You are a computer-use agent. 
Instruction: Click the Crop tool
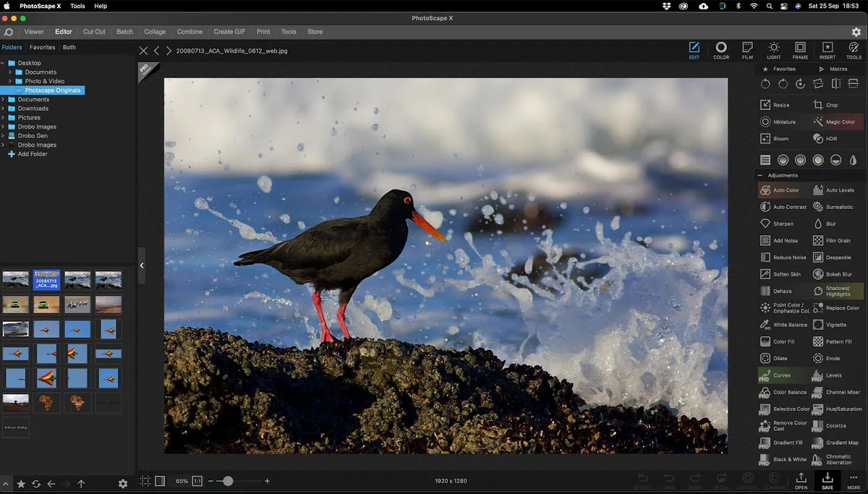coord(826,105)
